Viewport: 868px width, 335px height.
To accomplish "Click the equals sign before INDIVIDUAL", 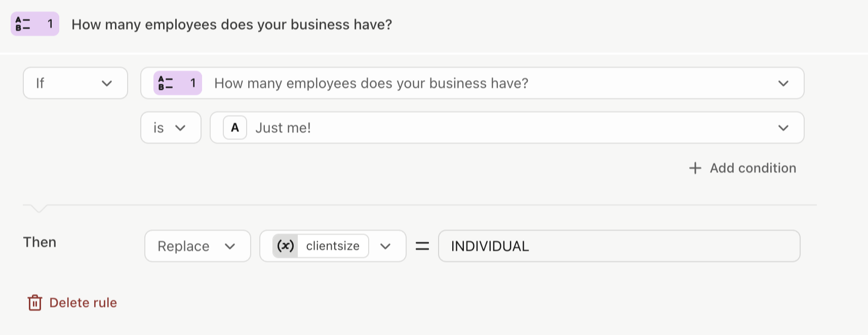I will coord(422,246).
